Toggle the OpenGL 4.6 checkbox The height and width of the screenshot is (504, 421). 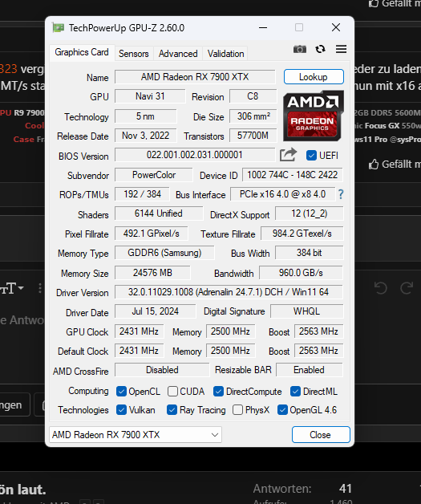tap(282, 410)
